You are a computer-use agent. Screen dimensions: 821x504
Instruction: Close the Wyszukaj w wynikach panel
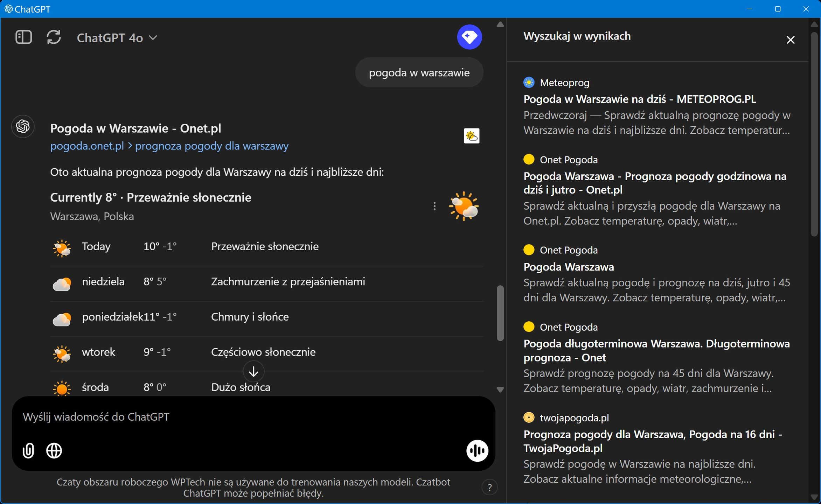[x=790, y=40]
